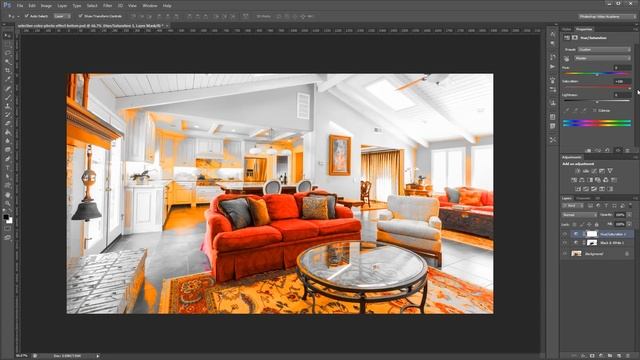Screen dimensions: 640x360
Task: Click the Black & White 1 mask thumbnail
Action: (592, 243)
